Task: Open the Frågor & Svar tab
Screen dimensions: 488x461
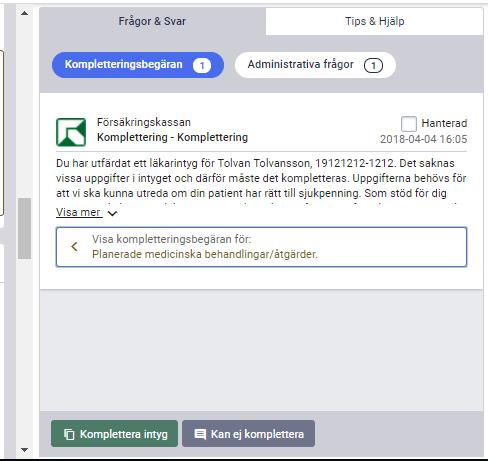Action: 152,21
